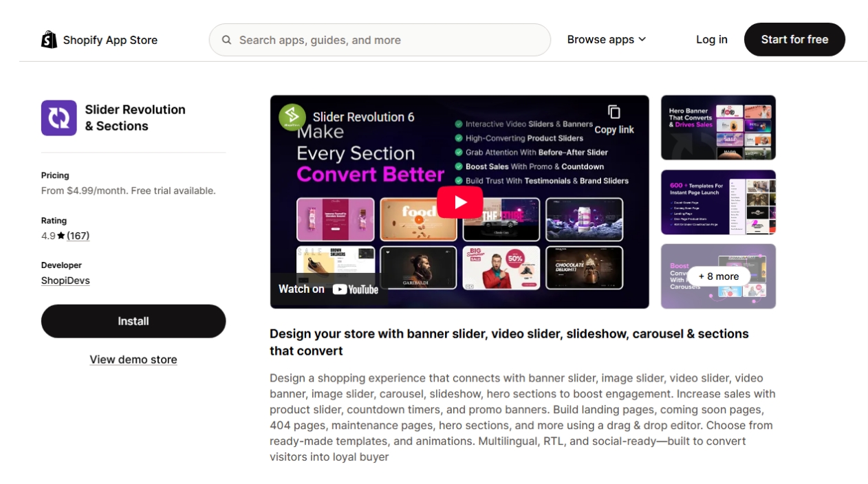Open the Browse apps dropdown
The height and width of the screenshot is (484, 868).
click(605, 39)
